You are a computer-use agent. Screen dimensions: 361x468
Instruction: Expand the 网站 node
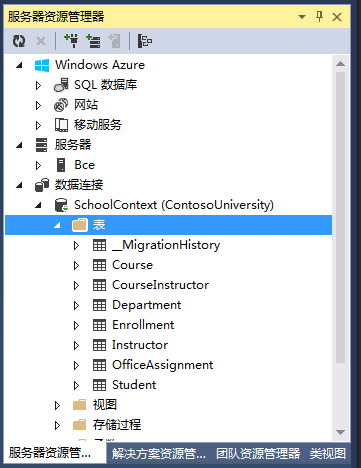(38, 105)
